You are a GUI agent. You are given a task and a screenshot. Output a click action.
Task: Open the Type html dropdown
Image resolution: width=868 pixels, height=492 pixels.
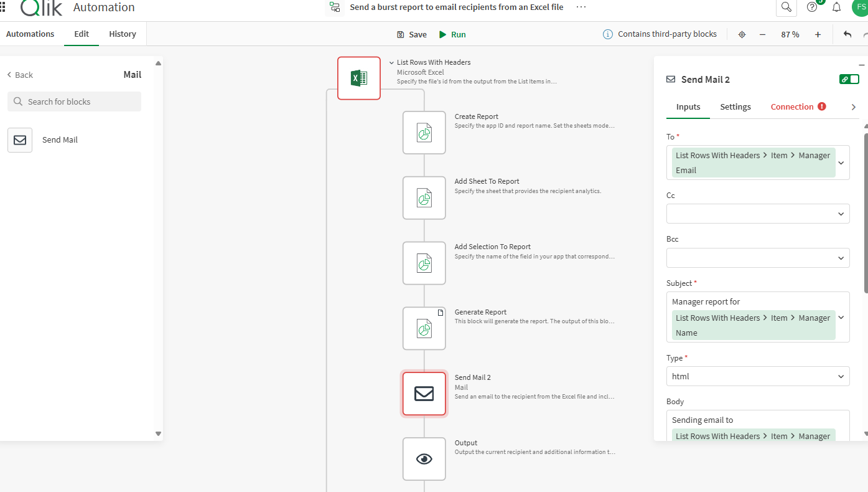tap(841, 376)
